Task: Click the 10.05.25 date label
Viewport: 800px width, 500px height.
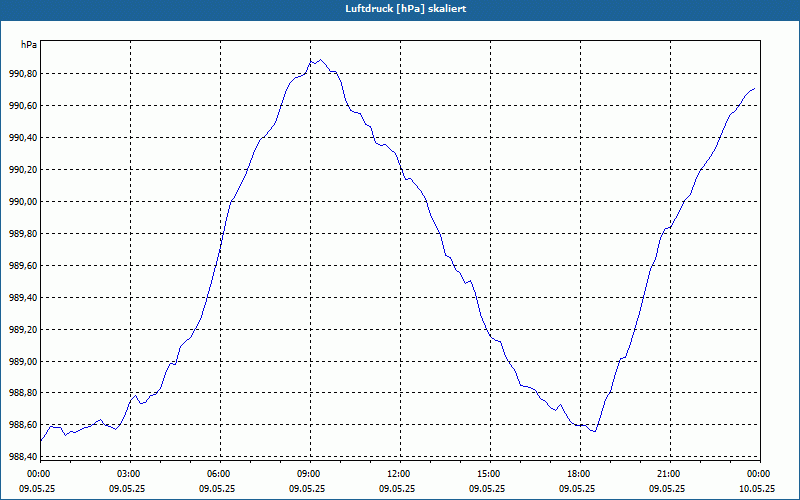Action: [757, 489]
